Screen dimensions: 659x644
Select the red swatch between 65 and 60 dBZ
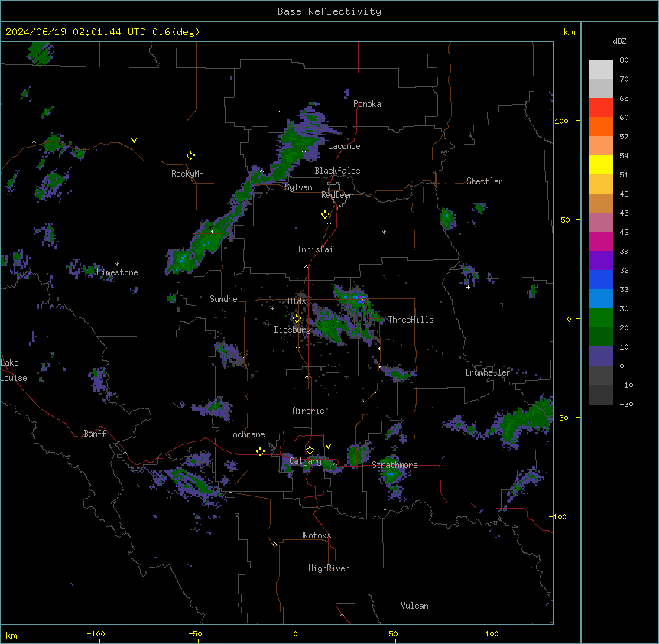pos(601,108)
